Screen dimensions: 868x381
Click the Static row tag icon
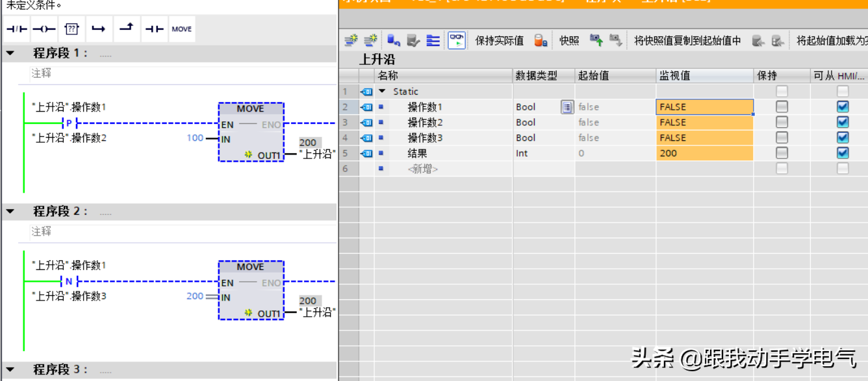click(367, 92)
